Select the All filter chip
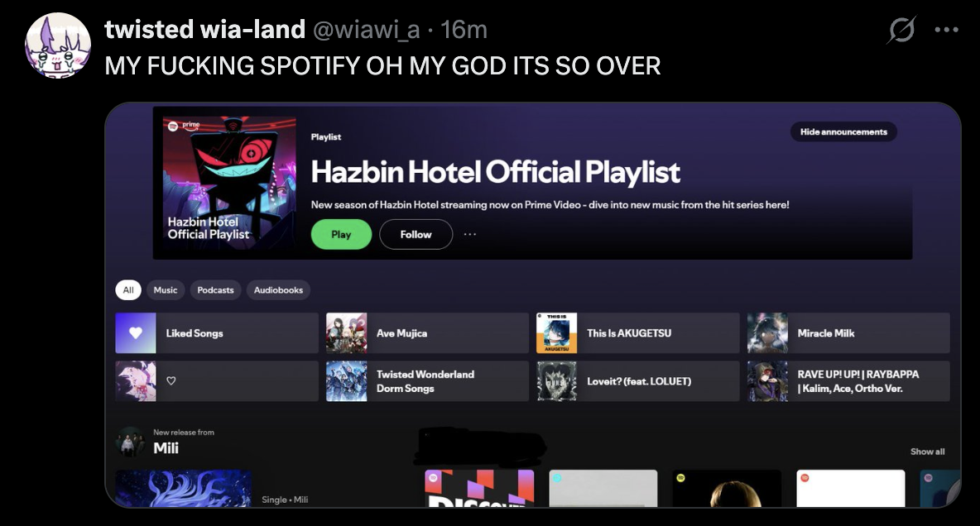This screenshot has height=526, width=980. [128, 289]
